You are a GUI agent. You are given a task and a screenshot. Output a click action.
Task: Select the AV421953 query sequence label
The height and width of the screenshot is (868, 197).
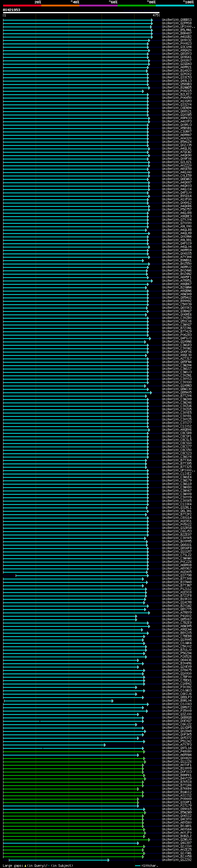[11, 10]
